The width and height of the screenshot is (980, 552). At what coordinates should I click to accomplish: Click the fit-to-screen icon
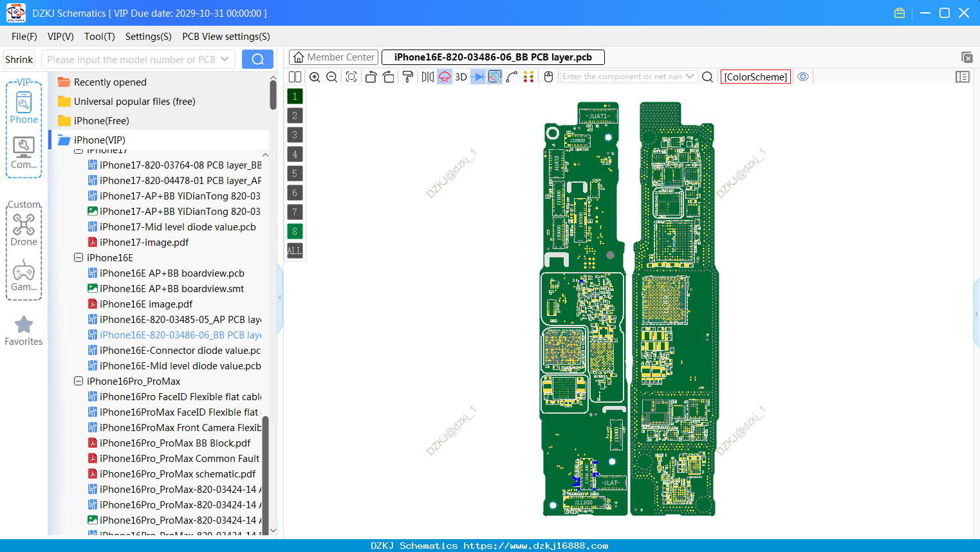point(351,77)
